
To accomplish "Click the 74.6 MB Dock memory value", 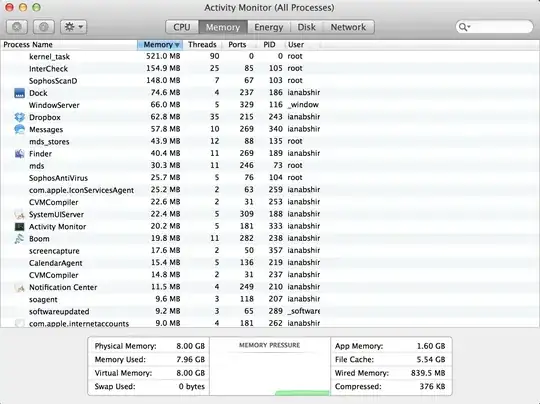I will tap(165, 93).
